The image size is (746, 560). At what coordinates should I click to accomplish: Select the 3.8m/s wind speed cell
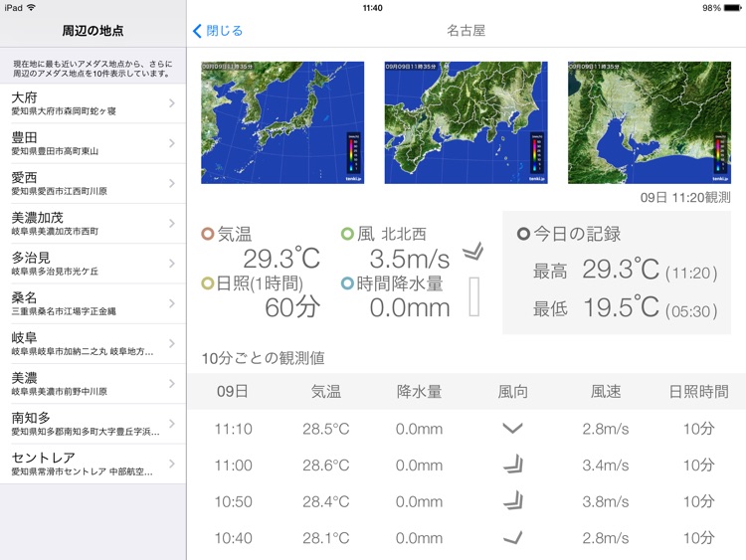(x=606, y=501)
